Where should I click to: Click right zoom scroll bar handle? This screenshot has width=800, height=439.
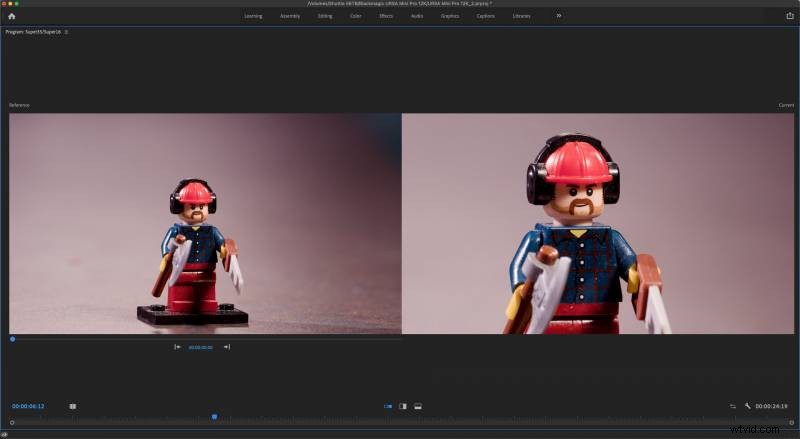point(791,423)
